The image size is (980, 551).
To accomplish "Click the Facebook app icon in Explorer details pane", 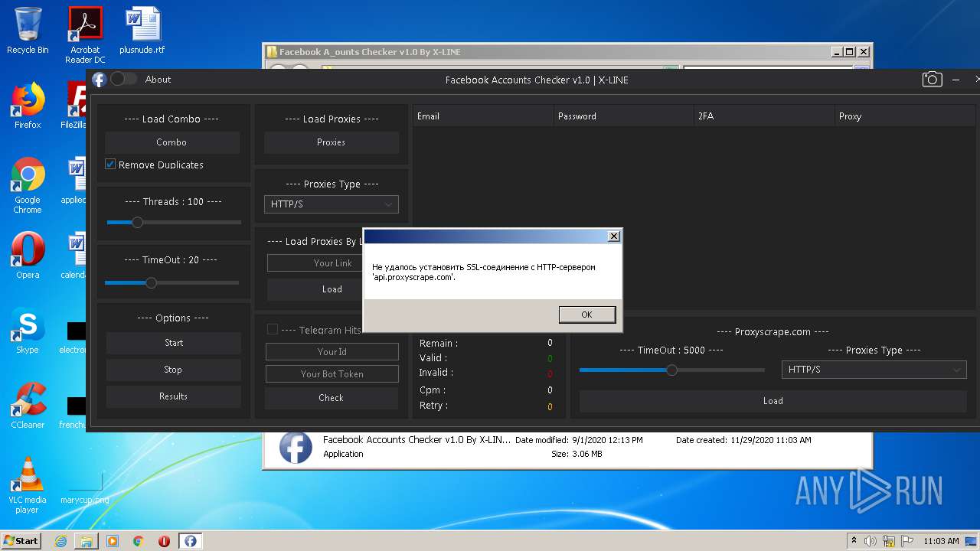I will pyautogui.click(x=296, y=448).
